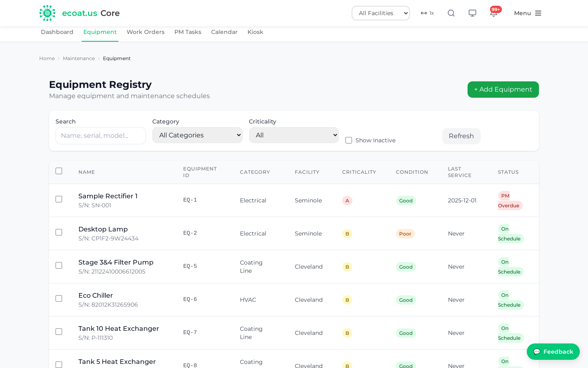The height and width of the screenshot is (368, 588).
Task: Click the + Add Equipment button
Action: (x=503, y=89)
